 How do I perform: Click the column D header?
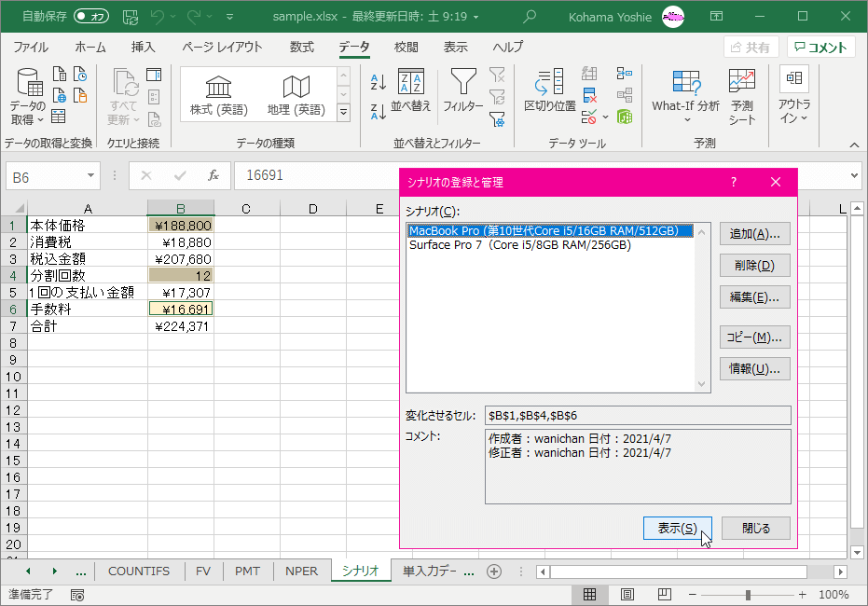click(x=312, y=209)
